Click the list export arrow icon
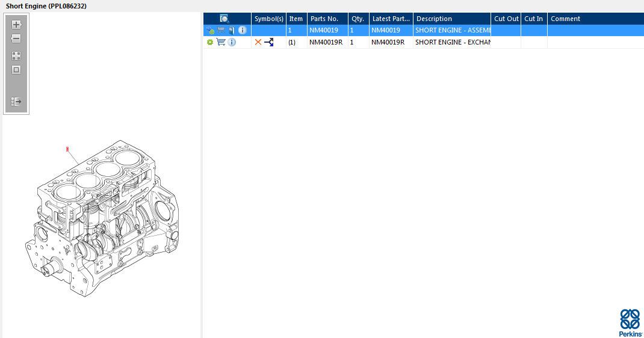 click(16, 101)
